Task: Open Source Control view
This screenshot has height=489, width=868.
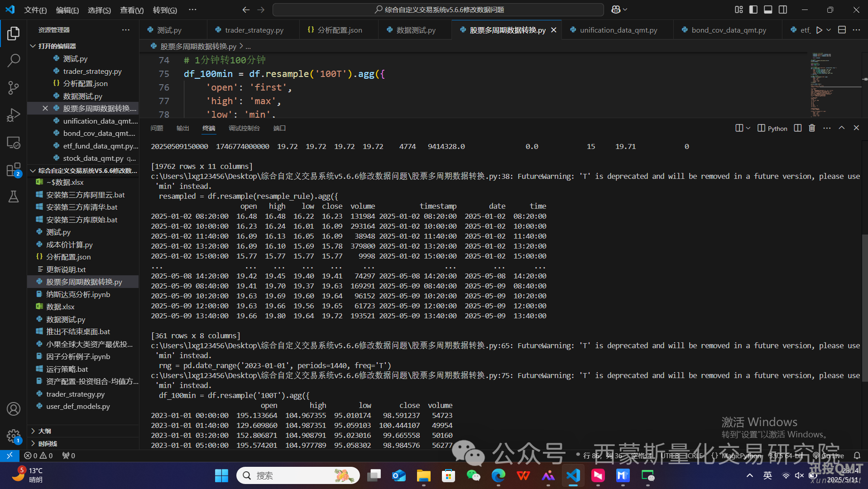Action: (14, 87)
